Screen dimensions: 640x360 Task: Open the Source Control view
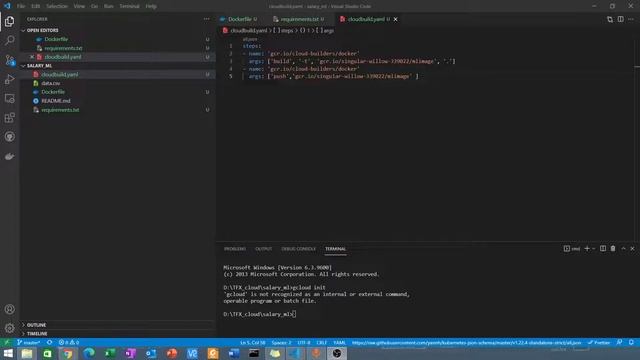tap(9, 60)
